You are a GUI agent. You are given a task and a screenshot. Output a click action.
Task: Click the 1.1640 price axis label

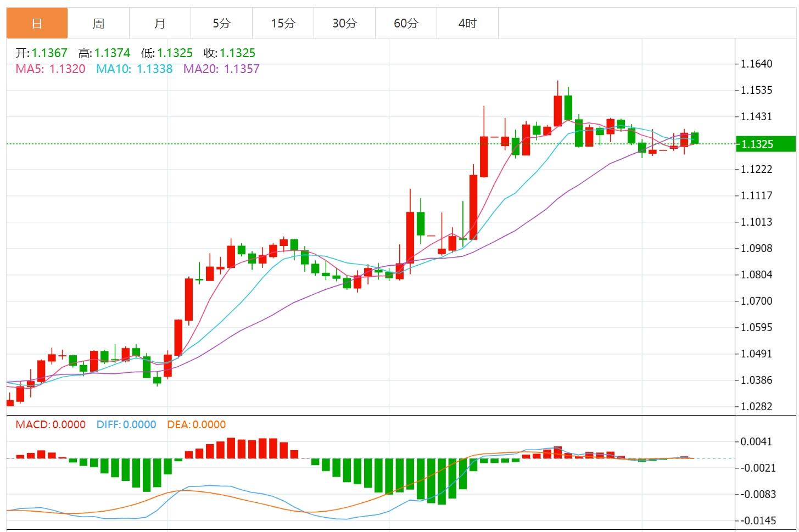[x=756, y=64]
